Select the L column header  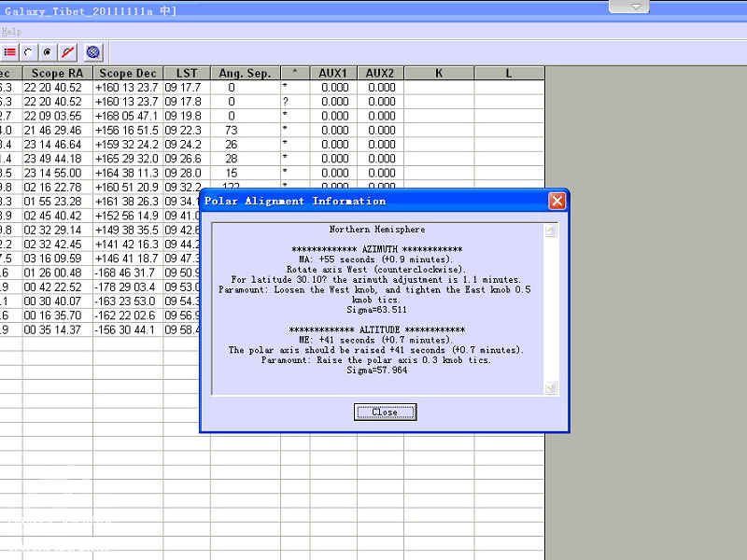coord(509,73)
